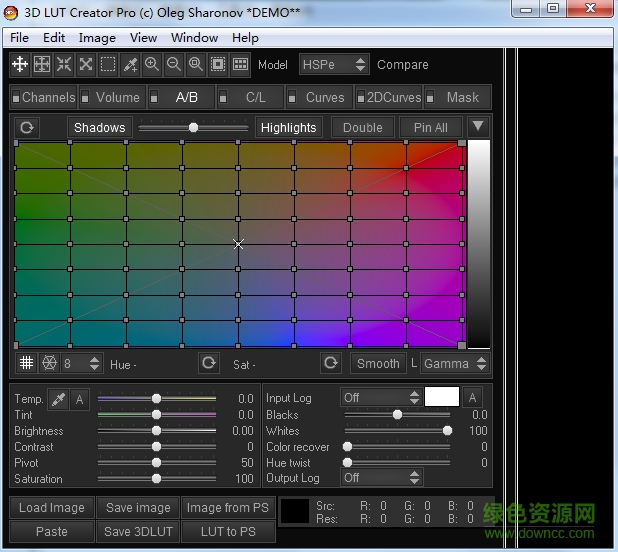Open the Image menu

[x=97, y=38]
